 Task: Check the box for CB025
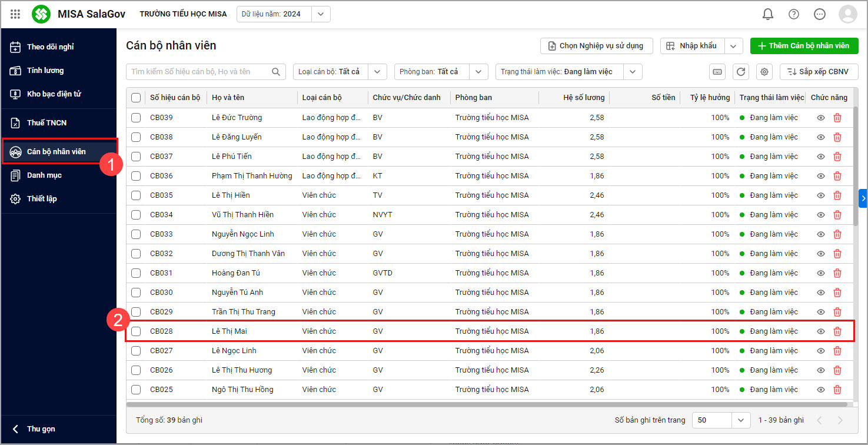[136, 390]
